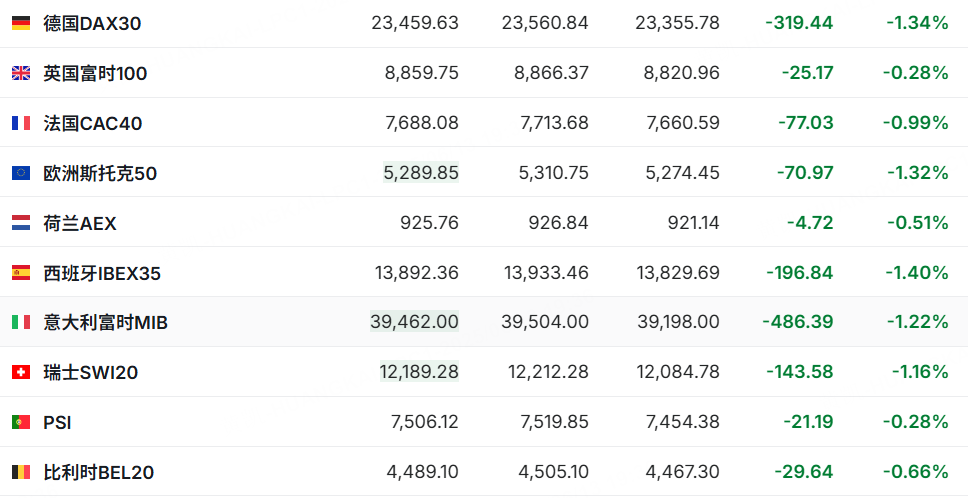968x498 pixels.
Task: Click the Belgian flag icon
Action: coord(21,472)
